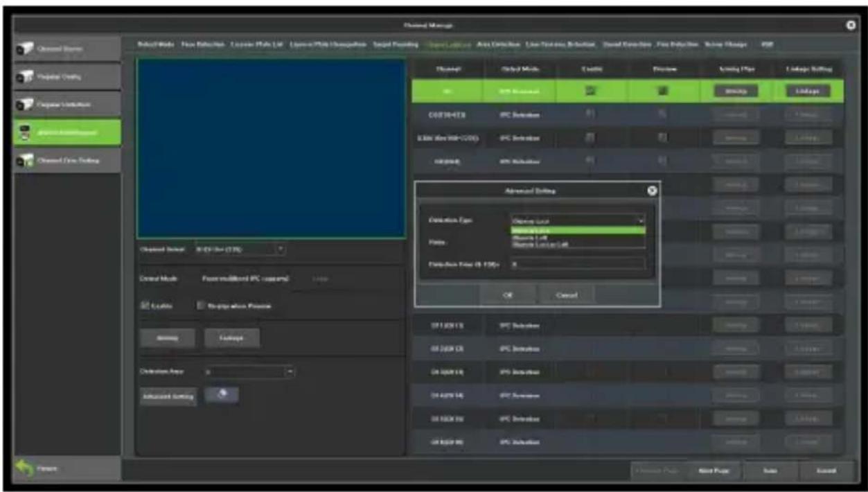Click Setting button below the Enable checkbox

click(168, 337)
